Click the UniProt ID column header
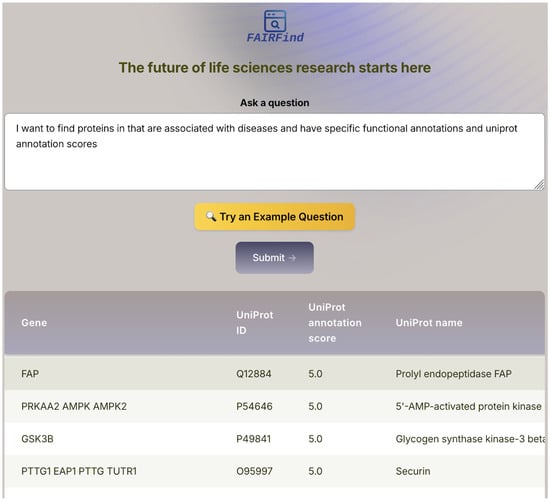 tap(255, 323)
